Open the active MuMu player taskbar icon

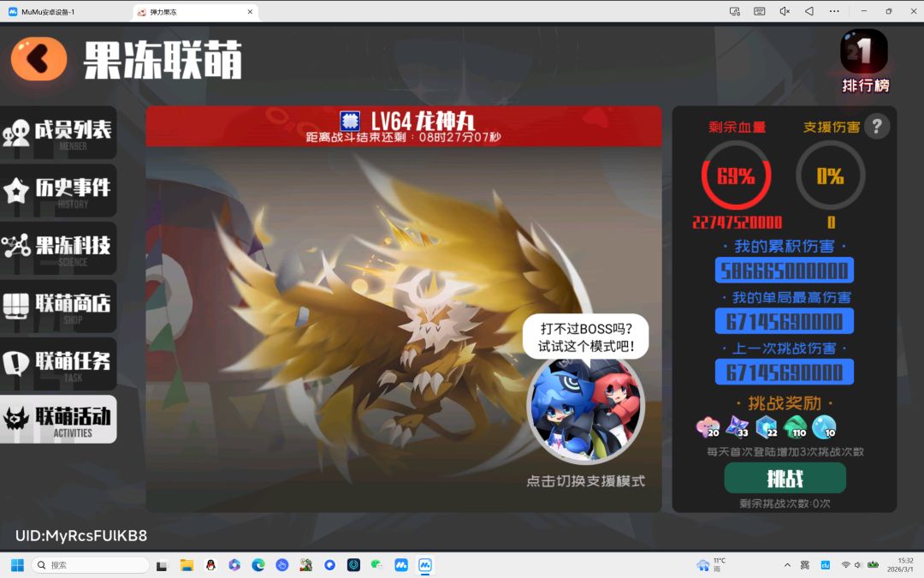pyautogui.click(x=425, y=565)
